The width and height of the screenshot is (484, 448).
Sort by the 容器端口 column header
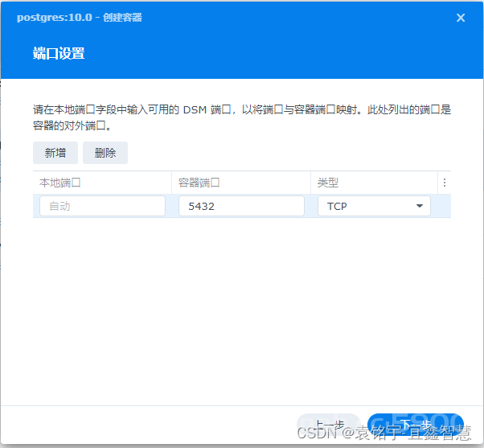pos(241,183)
